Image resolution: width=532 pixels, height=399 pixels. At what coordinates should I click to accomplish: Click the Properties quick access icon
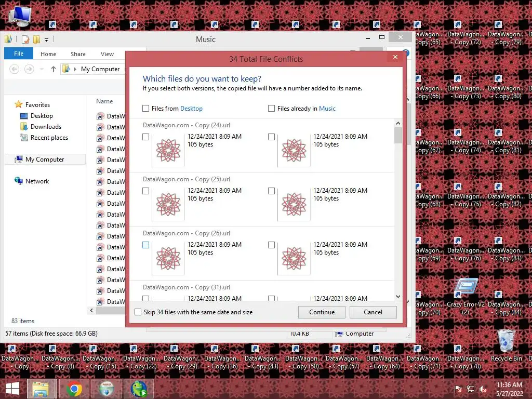[x=25, y=39]
